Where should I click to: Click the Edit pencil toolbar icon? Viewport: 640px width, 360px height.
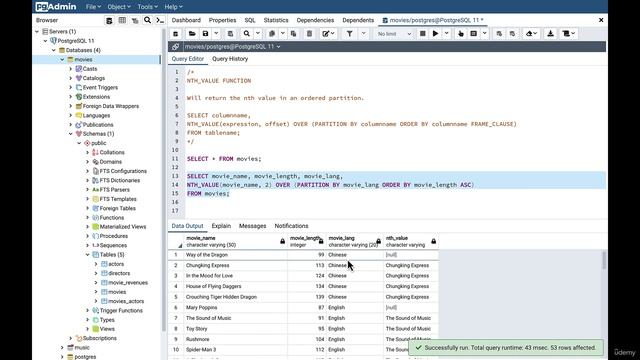coord(328,34)
